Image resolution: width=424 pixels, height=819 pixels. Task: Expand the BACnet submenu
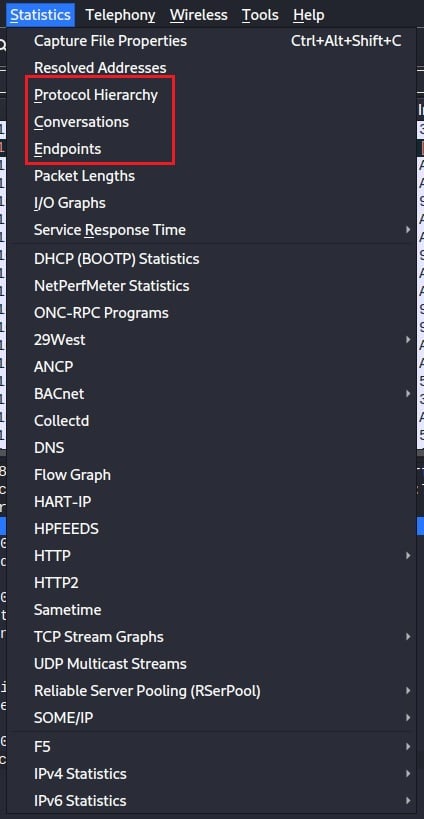211,394
